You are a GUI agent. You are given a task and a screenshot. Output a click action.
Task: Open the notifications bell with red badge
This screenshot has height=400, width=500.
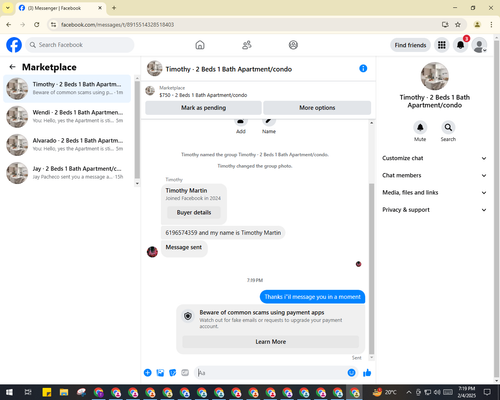click(461, 45)
